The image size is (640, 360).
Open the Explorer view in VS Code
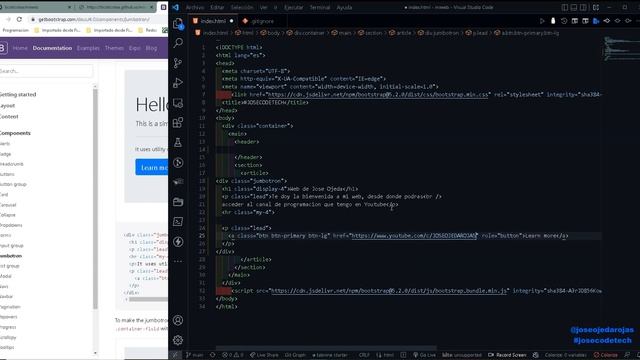[x=178, y=24]
